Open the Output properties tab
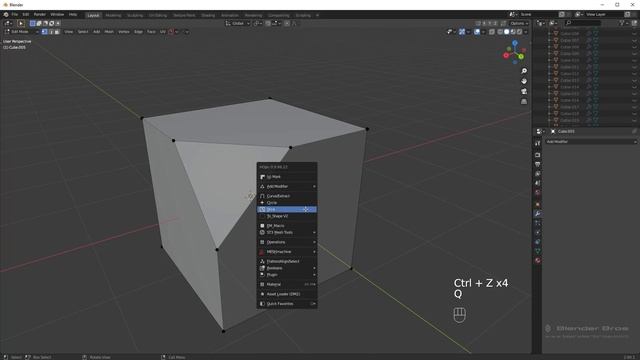Image resolution: width=640 pixels, height=360 pixels. coord(538,164)
